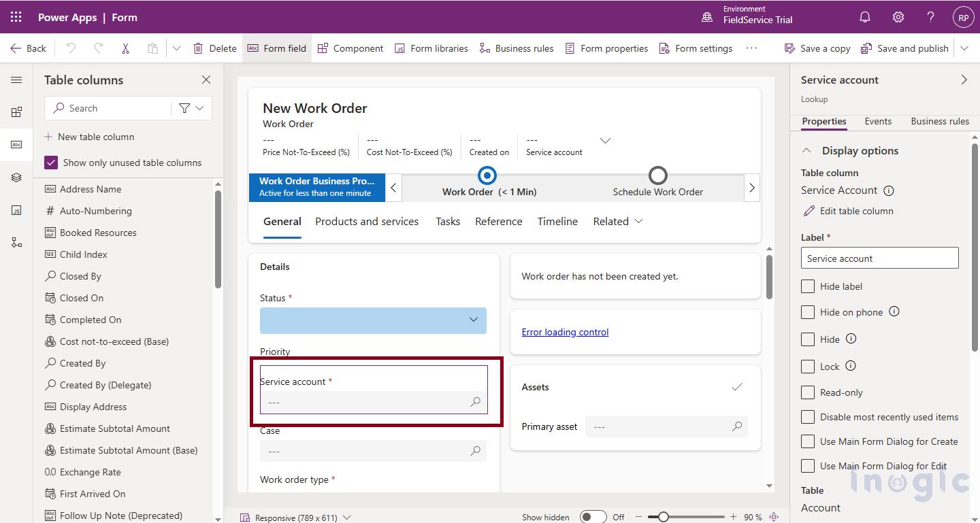Collapse the Display options section
Viewport: 980px width, 523px height.
coord(806,150)
